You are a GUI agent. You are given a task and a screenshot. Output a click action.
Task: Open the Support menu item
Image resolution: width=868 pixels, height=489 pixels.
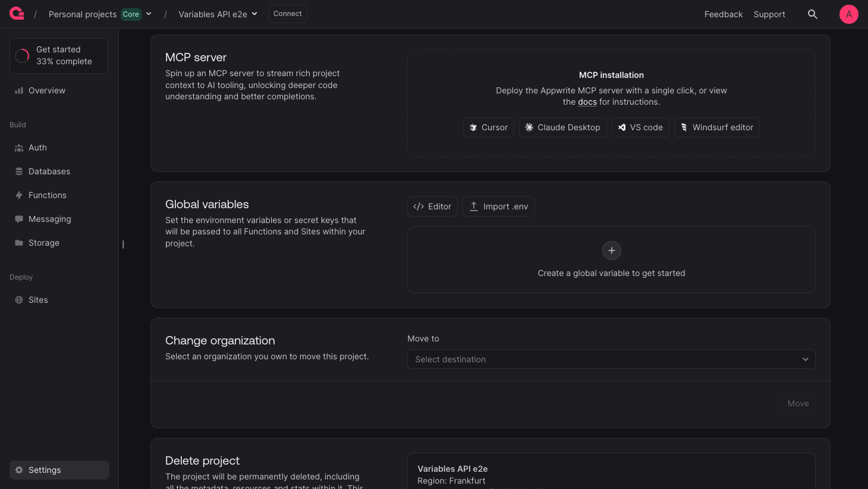point(769,14)
